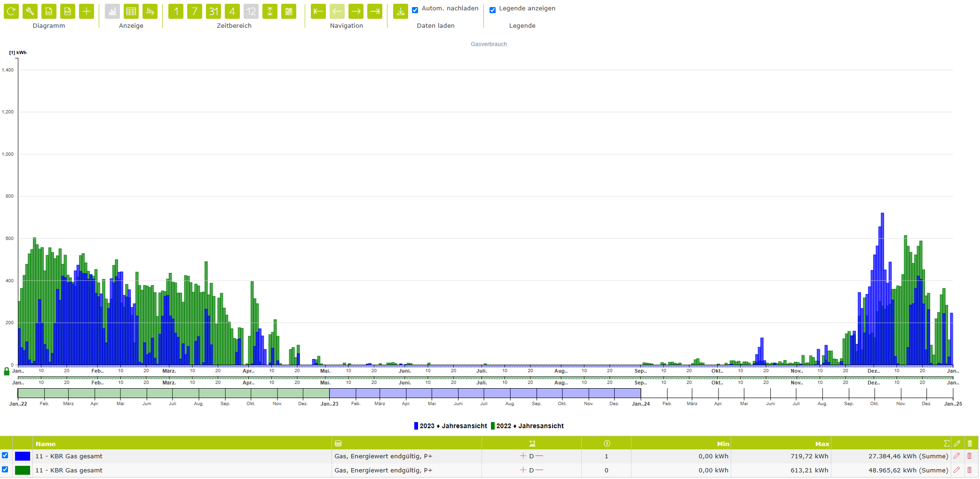This screenshot has height=479, width=980.
Task: Toggle the Autom. nachladen checkbox
Action: point(415,10)
